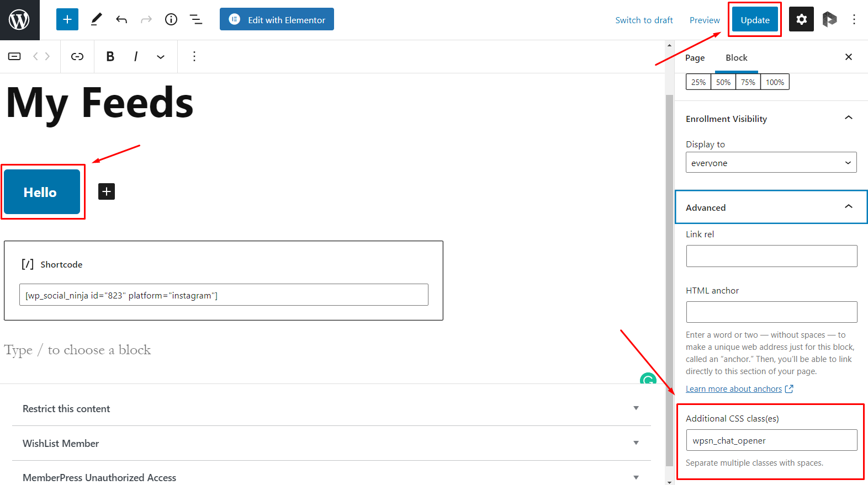Toggle bold formatting
868x485 pixels.
pyautogui.click(x=110, y=56)
